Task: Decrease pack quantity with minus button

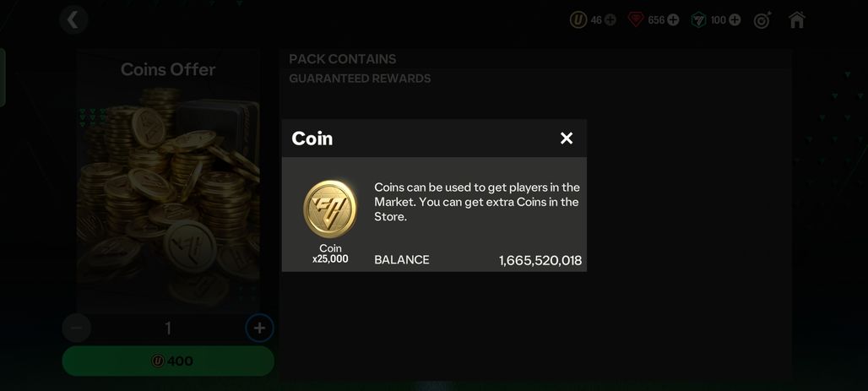Action: 76,329
